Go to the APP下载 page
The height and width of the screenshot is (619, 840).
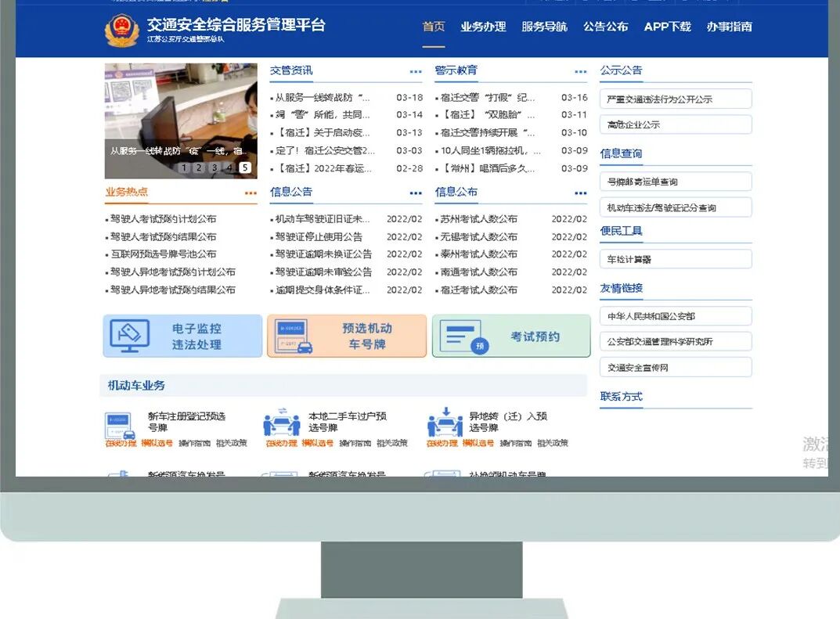click(666, 27)
